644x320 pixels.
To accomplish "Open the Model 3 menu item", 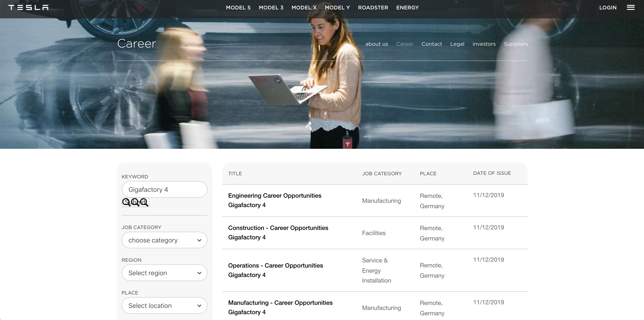I will point(271,7).
